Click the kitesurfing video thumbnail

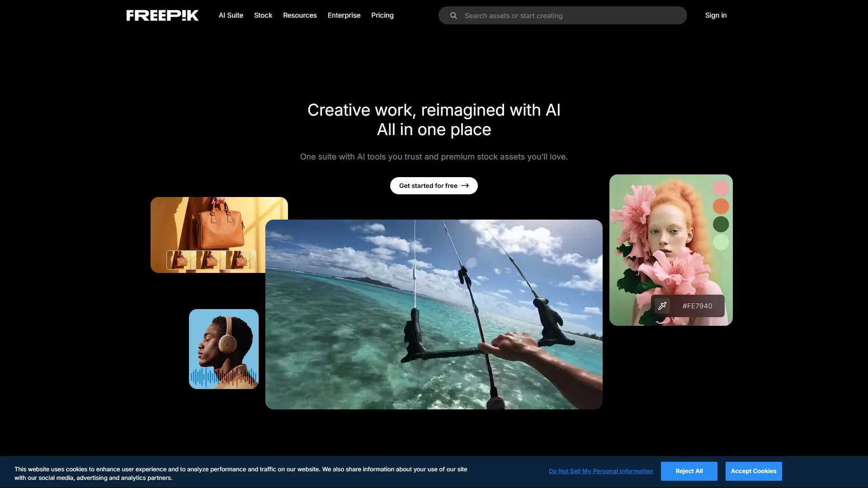point(434,315)
